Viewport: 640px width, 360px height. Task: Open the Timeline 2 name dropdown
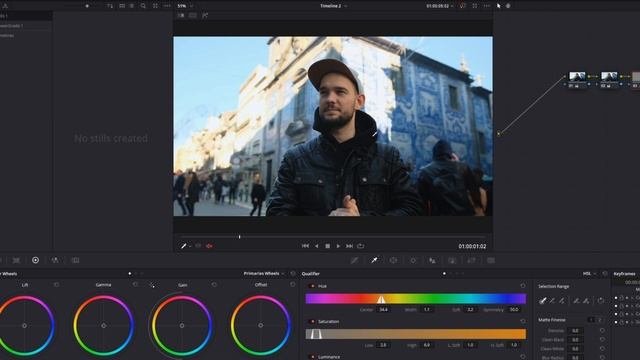(333, 6)
